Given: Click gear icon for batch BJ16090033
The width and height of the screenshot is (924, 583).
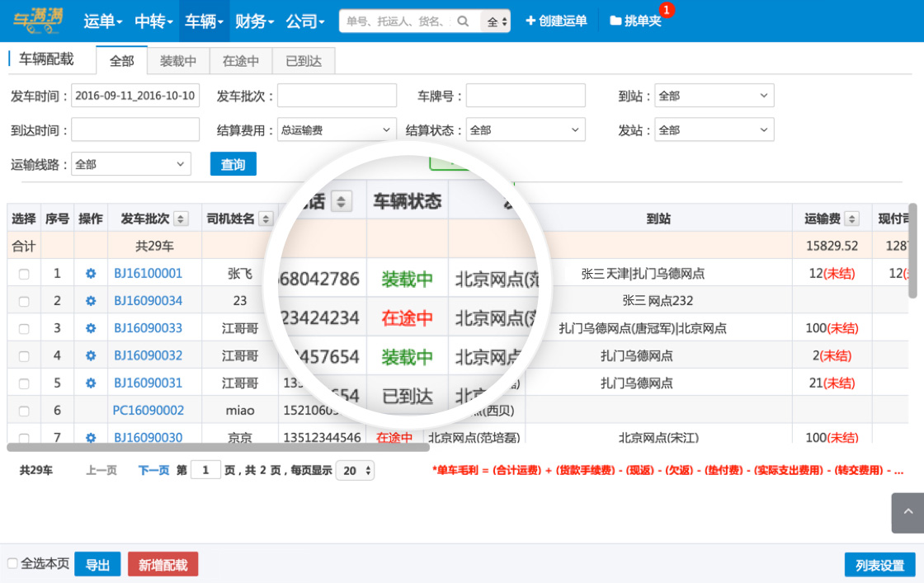Looking at the screenshot, I should (91, 328).
